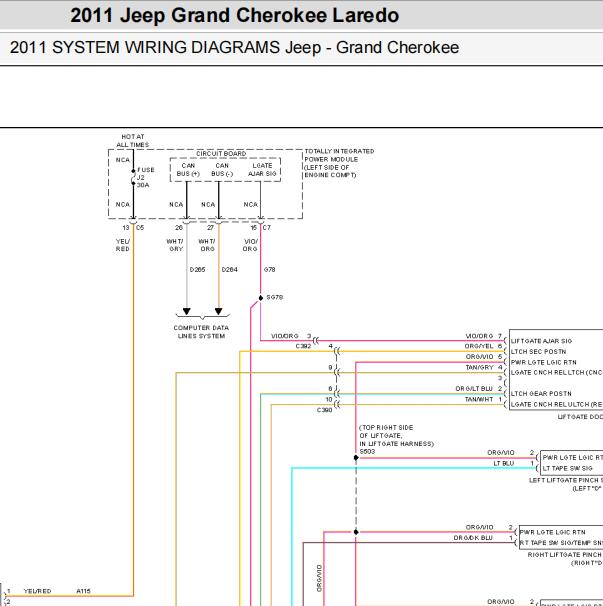Click the "TOP RIGHT SIDE OF LIFTGATE" location note

pos(397,436)
